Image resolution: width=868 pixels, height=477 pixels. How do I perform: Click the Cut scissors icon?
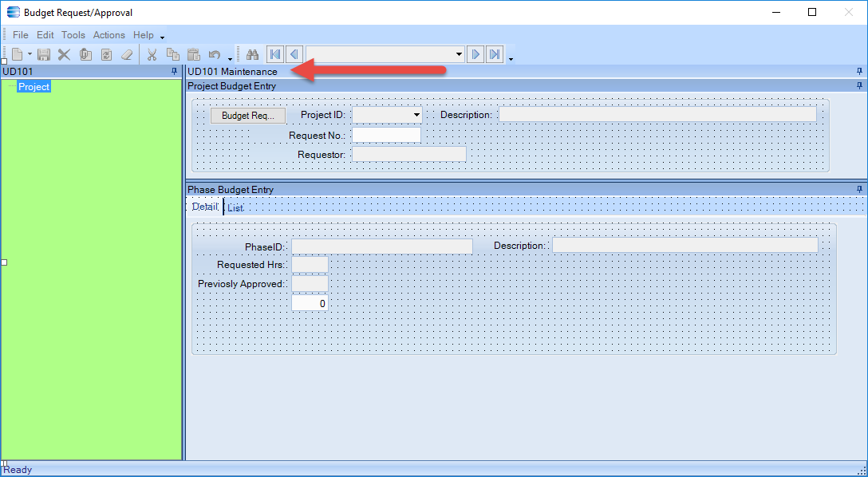click(x=152, y=54)
